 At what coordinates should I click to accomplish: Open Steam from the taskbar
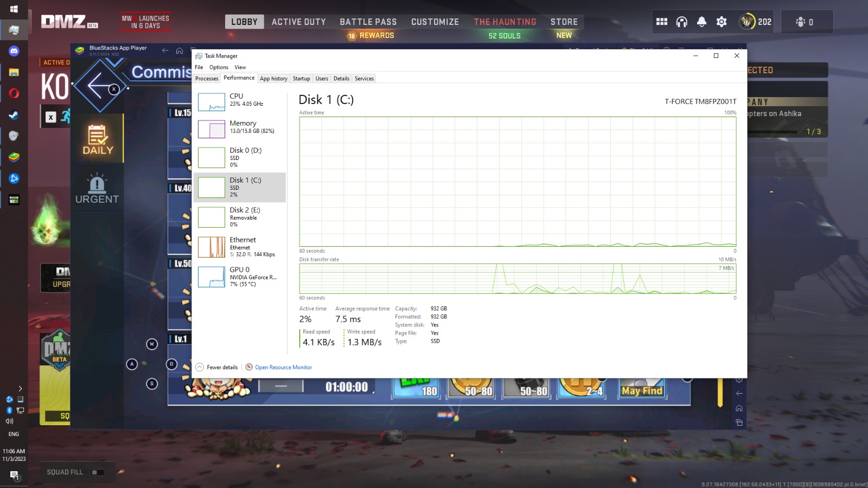pyautogui.click(x=14, y=115)
